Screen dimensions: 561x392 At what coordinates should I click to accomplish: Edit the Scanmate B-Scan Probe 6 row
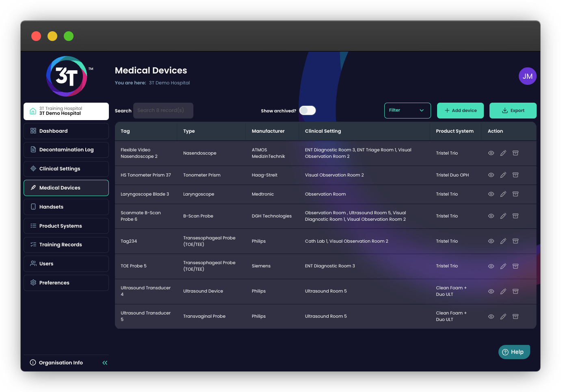[503, 216]
